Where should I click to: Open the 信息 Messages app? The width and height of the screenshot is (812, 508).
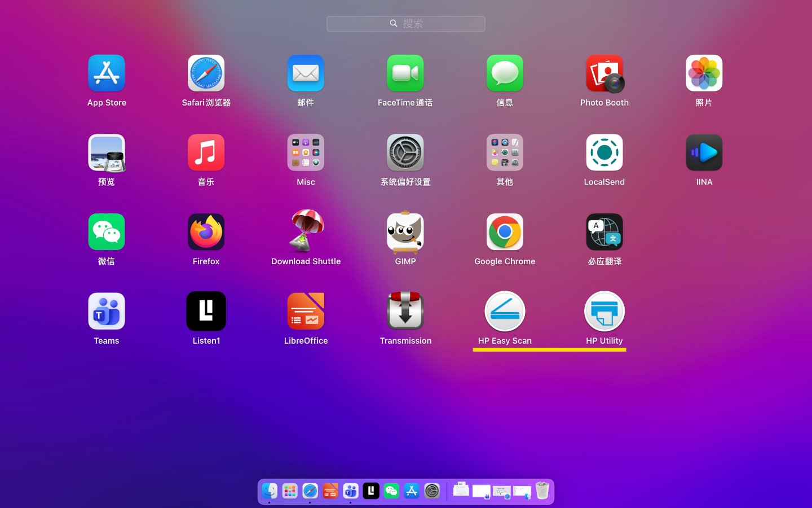coord(505,73)
